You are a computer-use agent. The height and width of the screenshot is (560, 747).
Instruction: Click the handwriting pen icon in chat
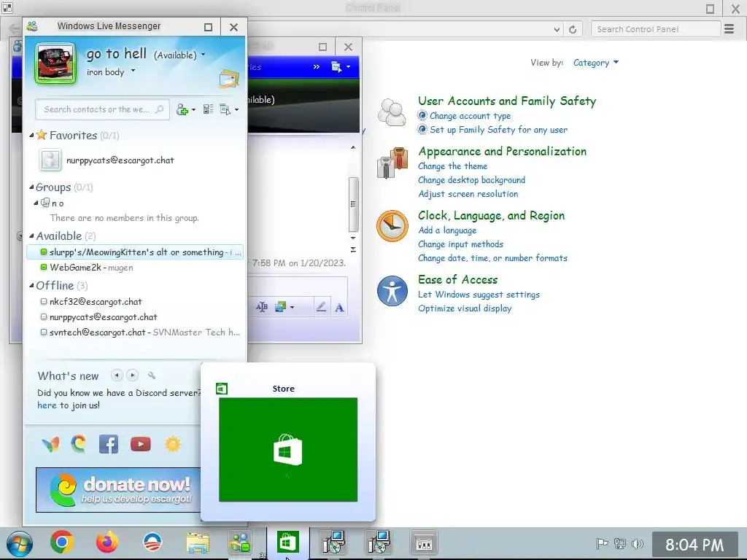[x=321, y=307]
